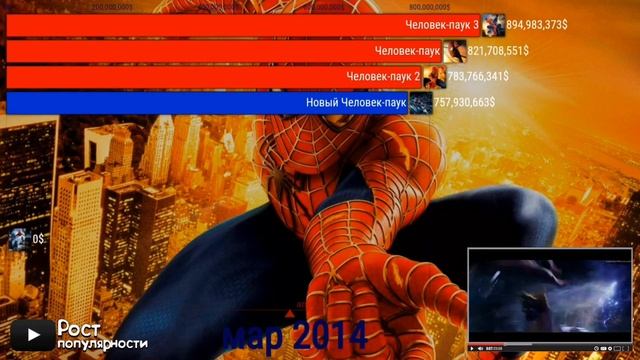The width and height of the screenshot is (640, 360).
Task: Click the value 783,766,341$
Action: tap(478, 76)
